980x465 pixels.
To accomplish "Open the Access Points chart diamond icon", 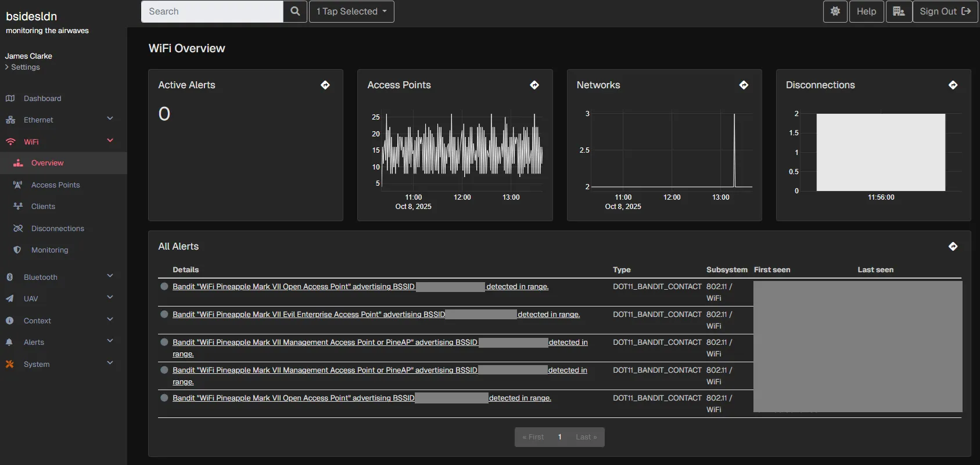I will pos(534,85).
